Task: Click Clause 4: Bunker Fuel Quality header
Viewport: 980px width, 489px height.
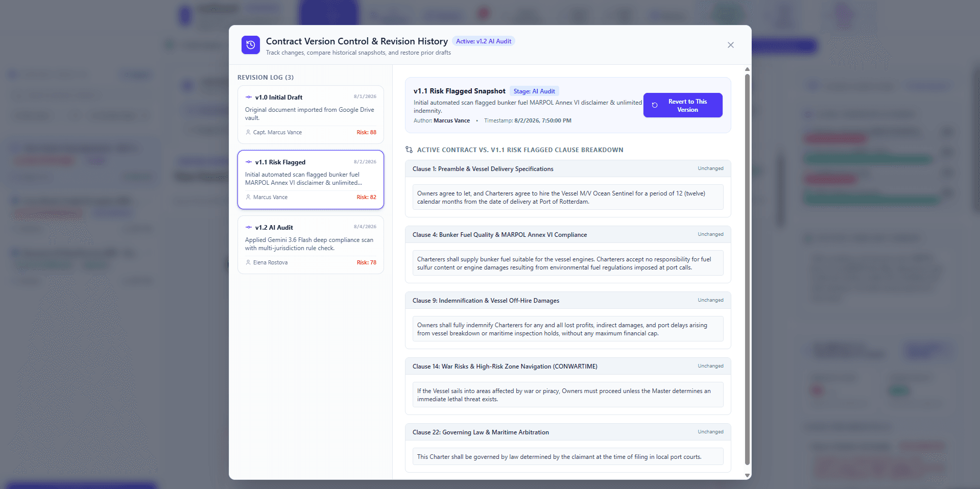Action: coord(568,235)
